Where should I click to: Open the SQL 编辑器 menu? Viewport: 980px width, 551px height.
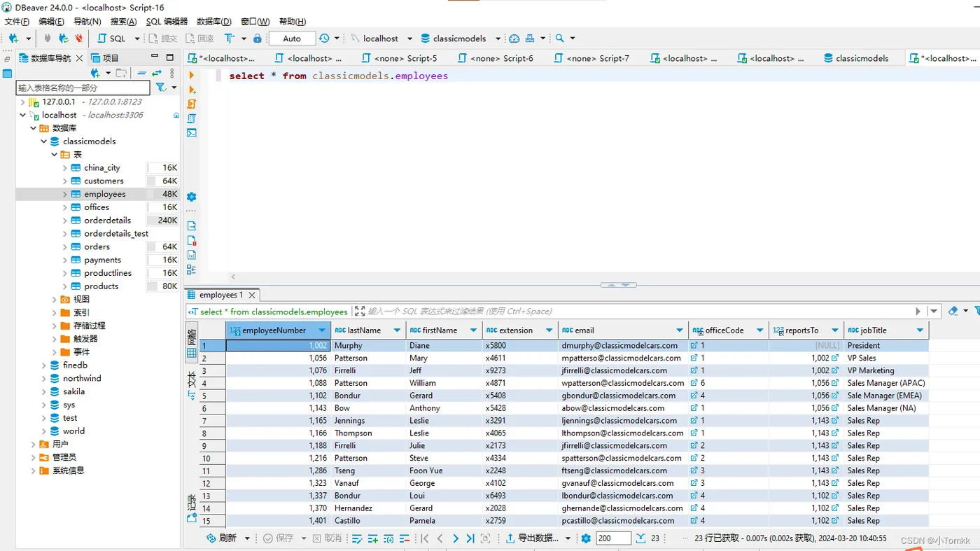(167, 22)
